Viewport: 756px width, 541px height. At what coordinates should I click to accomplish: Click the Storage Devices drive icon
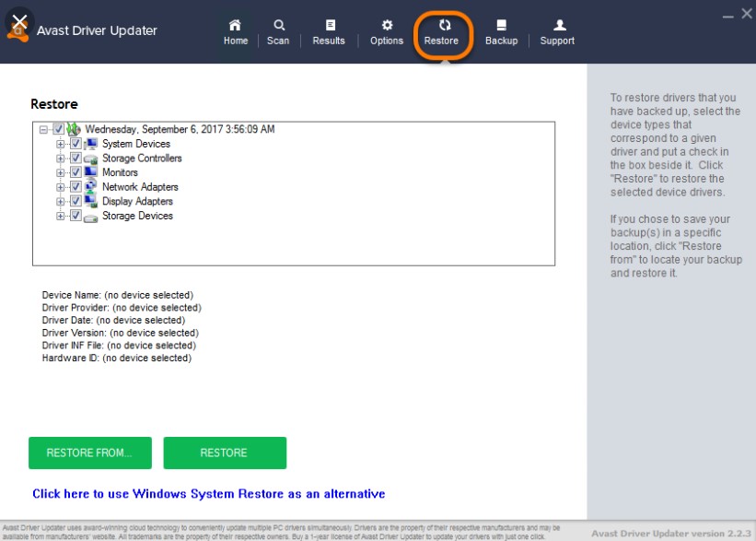click(90, 217)
